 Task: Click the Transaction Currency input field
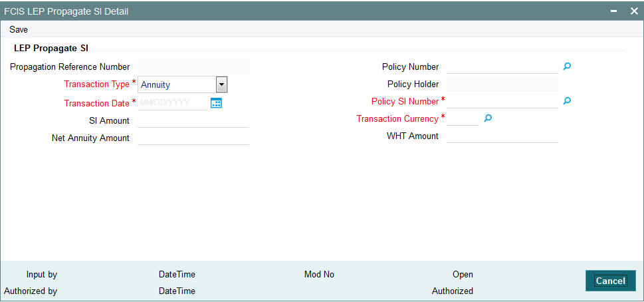click(x=463, y=118)
